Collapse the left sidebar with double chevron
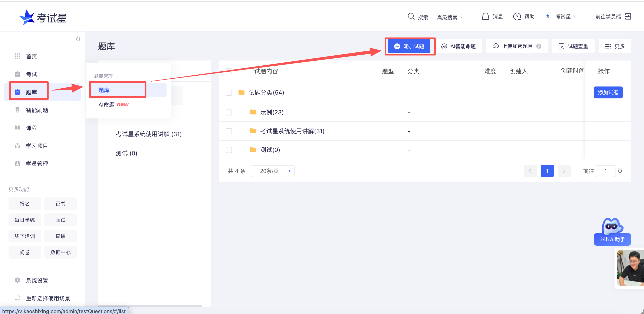644x314 pixels. pos(78,39)
